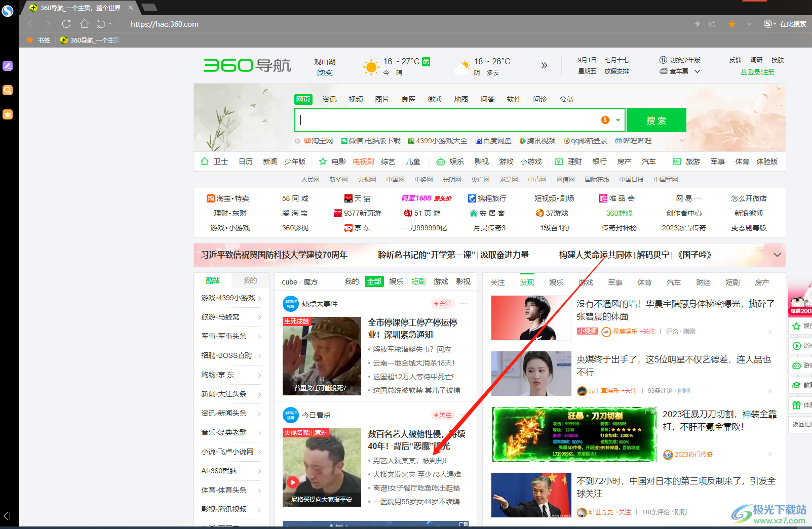Click the sunny weather icon for today

[x=371, y=67]
